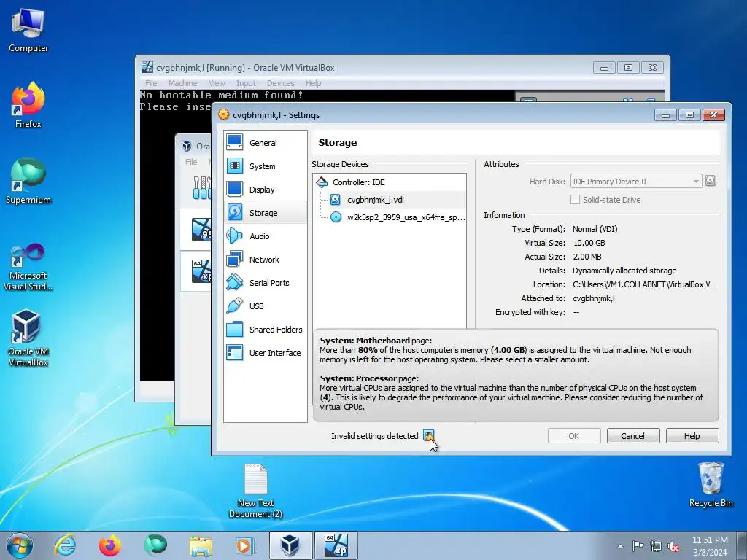Open the Audio settings page
Image resolution: width=747 pixels, height=560 pixels.
pos(265,236)
